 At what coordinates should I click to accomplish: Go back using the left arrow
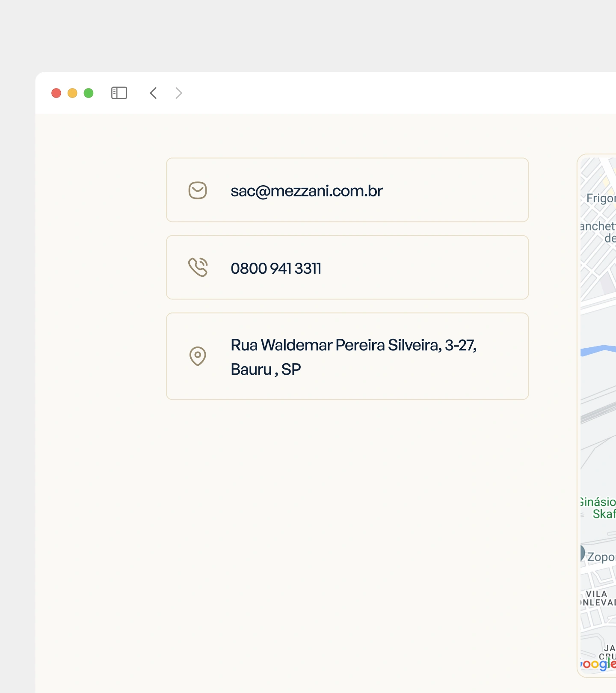click(154, 93)
